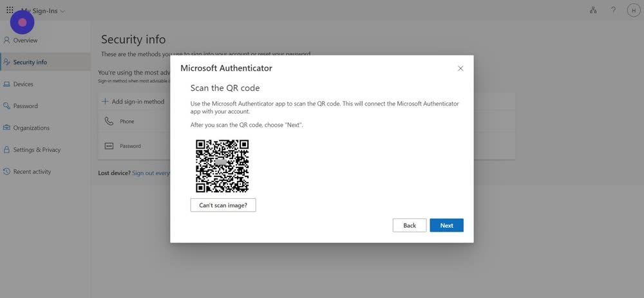The height and width of the screenshot is (298, 644).
Task: Open Devices in the sidebar
Action: click(45, 84)
